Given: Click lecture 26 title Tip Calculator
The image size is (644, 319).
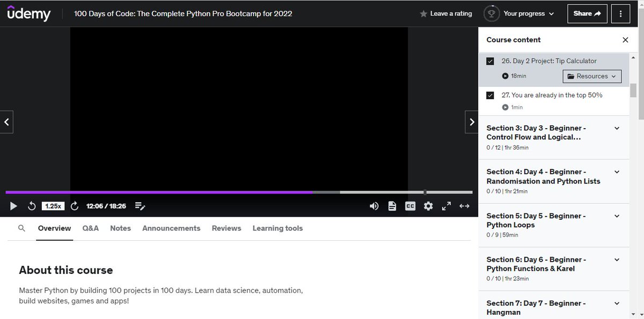Looking at the screenshot, I should (549, 61).
